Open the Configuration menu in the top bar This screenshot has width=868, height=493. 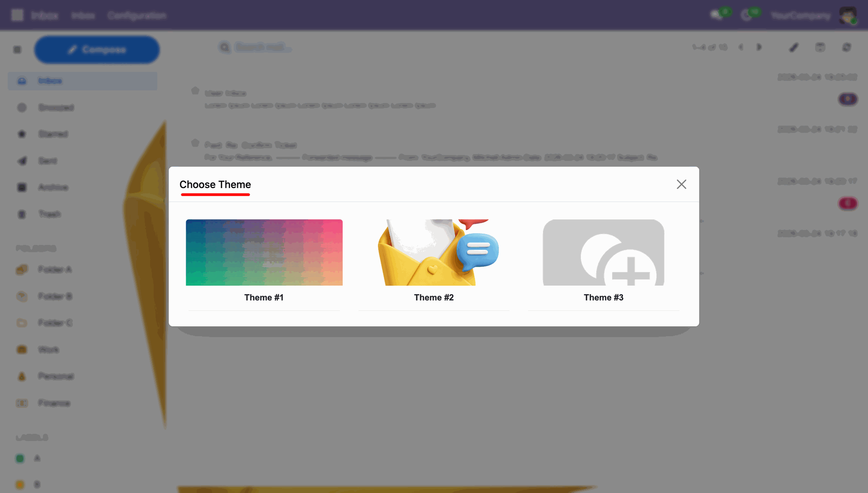137,15
